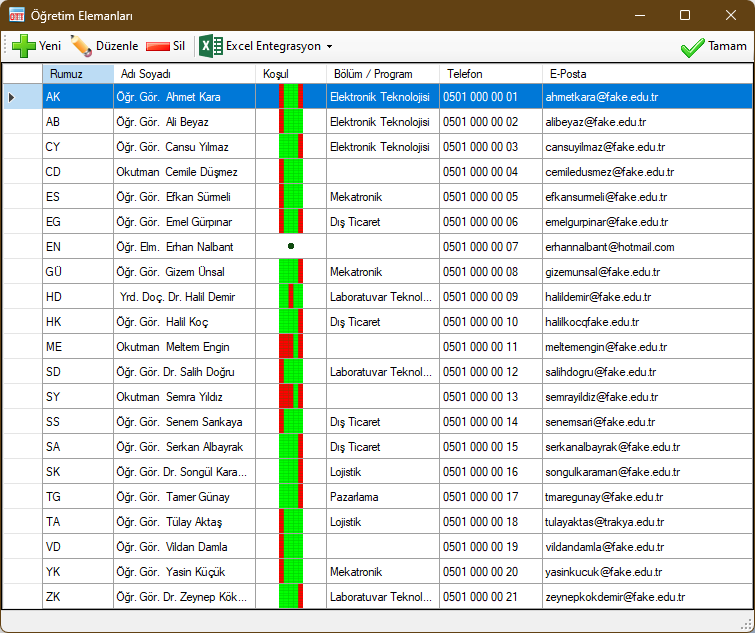This screenshot has width=755, height=633.
Task: Click the row indicator arrow beside AK
Action: click(x=11, y=97)
